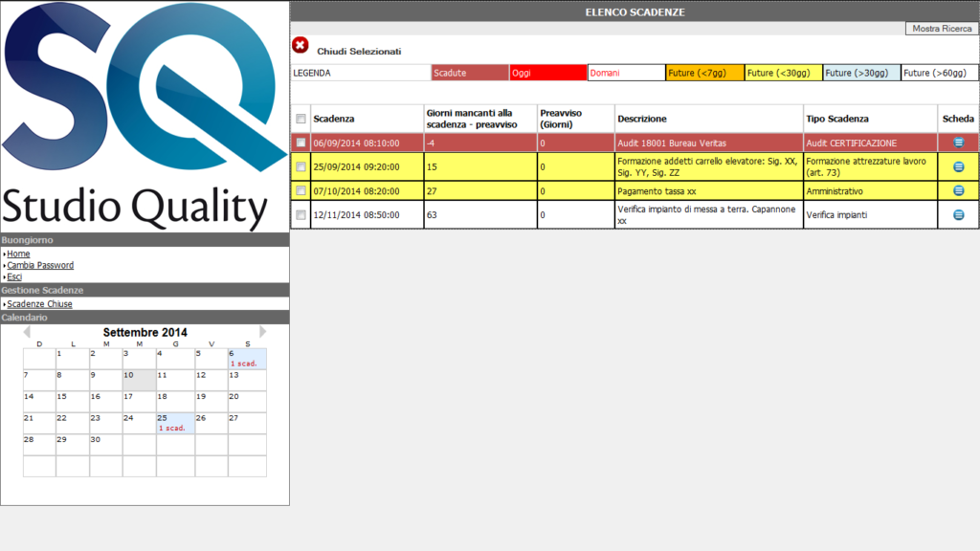The width and height of the screenshot is (980, 551).
Task: Click the Scheda column header
Action: pyautogui.click(x=958, y=119)
